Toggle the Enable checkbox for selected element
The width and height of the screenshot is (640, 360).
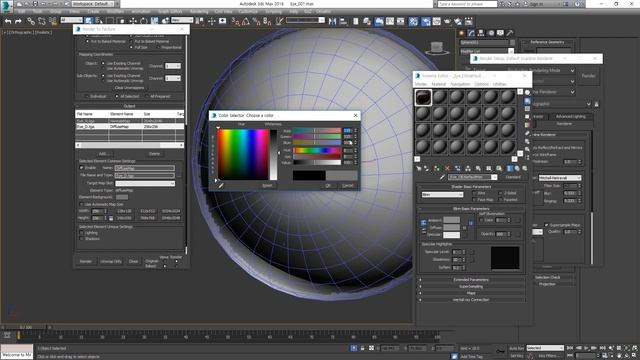[81, 168]
